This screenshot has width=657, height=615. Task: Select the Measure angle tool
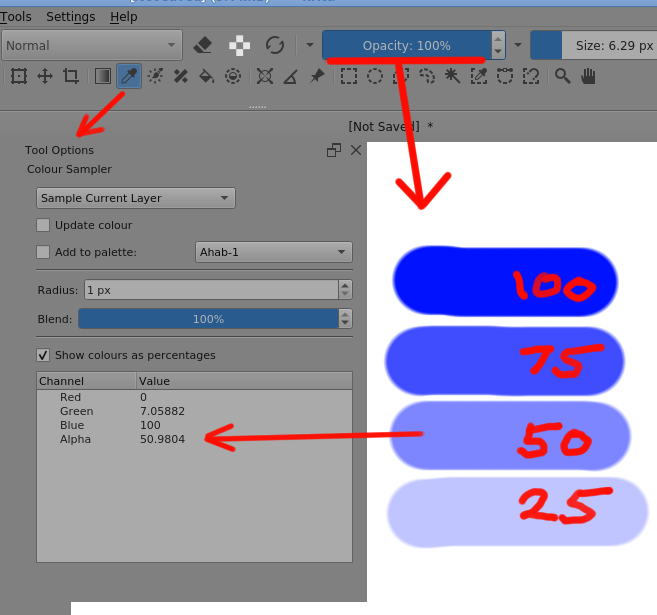[291, 77]
